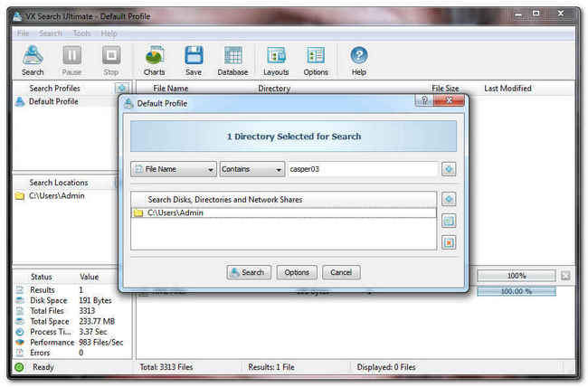Click add rule button next to casper03 field
Viewport: 588px width, 387px height.
coord(449,169)
